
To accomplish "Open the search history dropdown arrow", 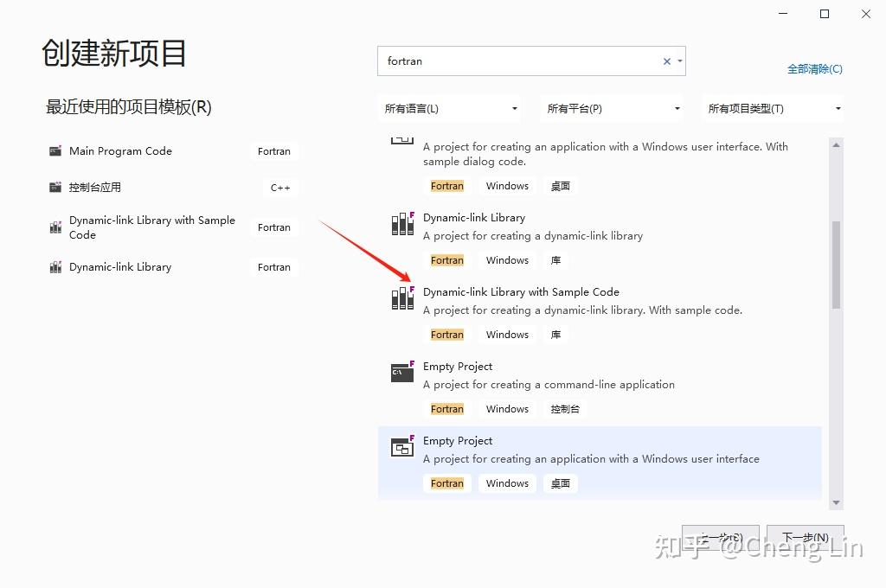I will point(680,61).
